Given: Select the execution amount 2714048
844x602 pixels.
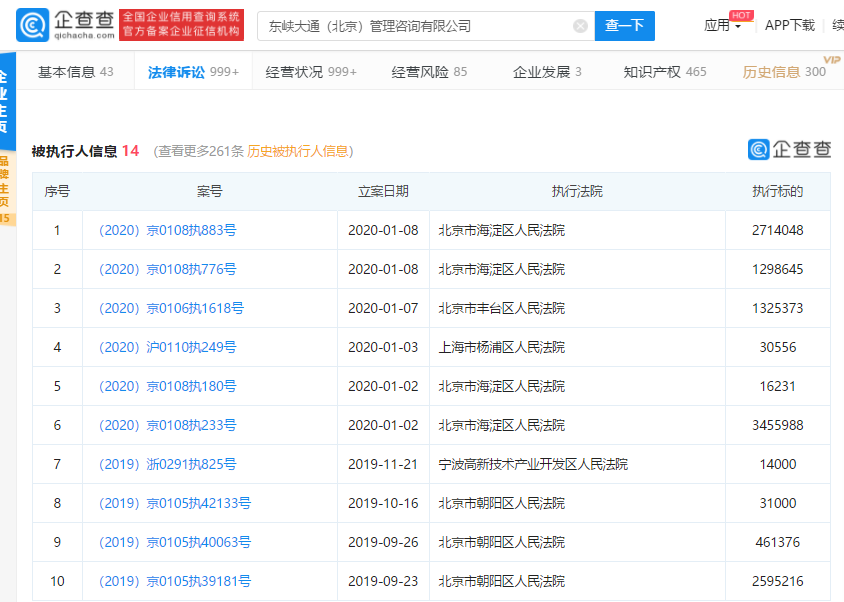Looking at the screenshot, I should (778, 230).
